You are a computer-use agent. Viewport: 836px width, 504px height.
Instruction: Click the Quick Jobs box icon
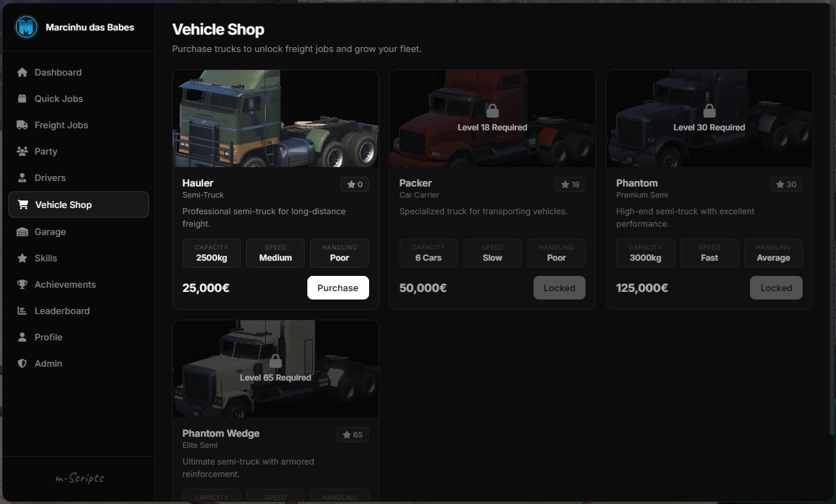[22, 98]
